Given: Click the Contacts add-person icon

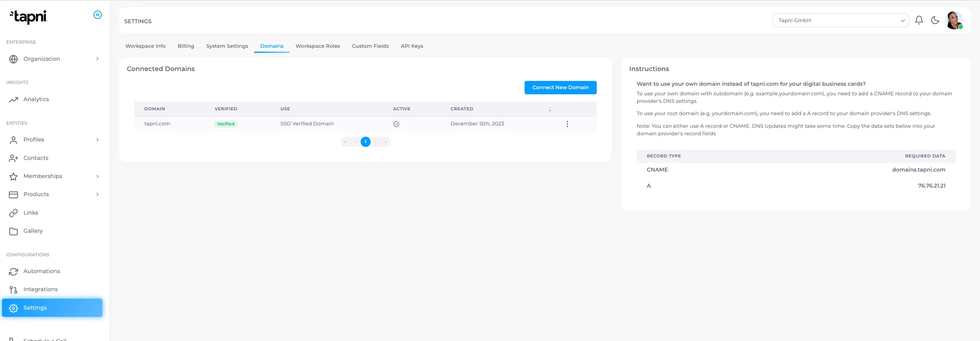Looking at the screenshot, I should [x=13, y=158].
